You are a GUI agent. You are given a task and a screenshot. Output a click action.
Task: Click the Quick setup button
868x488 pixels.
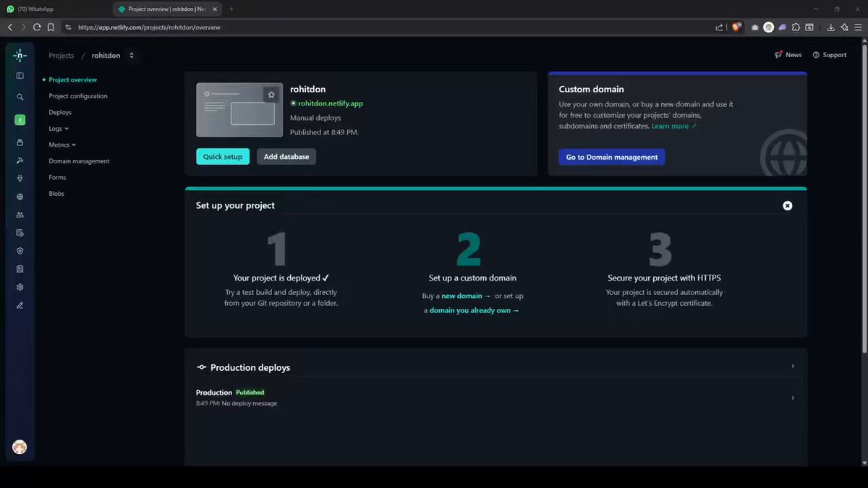[223, 157]
